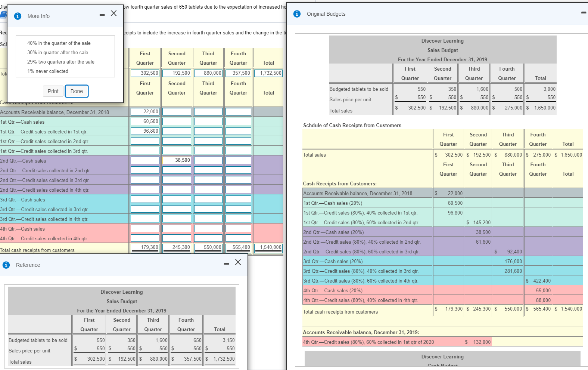Click Accounts Receivable balance first quarter field 22,000
Screen dimensions: 588x370
click(145, 111)
